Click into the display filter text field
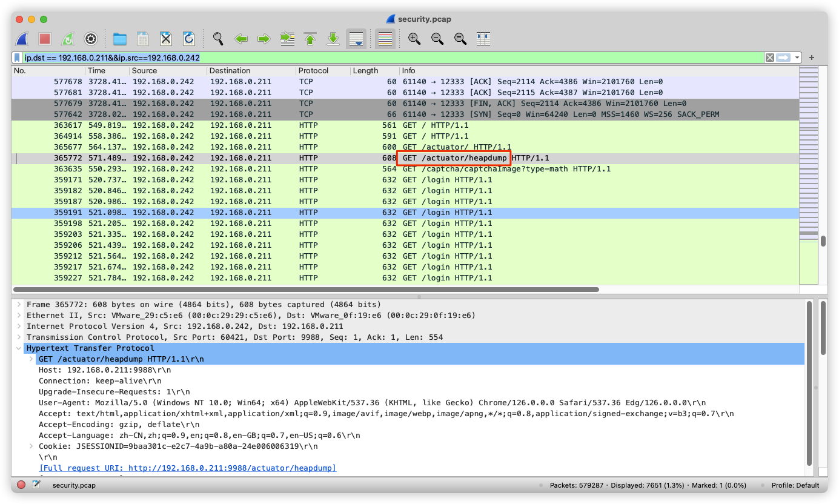Image resolution: width=839 pixels, height=504 pixels. coord(393,58)
